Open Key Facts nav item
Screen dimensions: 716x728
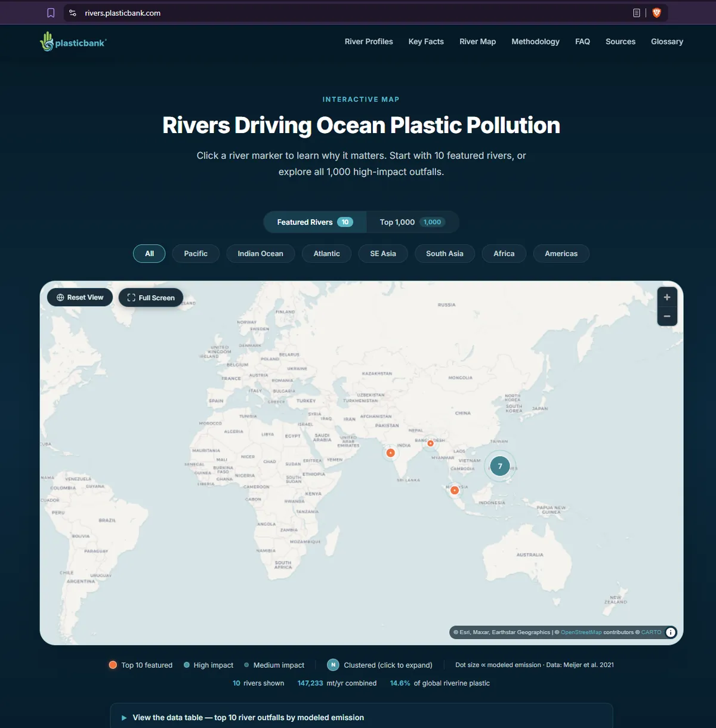pyautogui.click(x=426, y=42)
